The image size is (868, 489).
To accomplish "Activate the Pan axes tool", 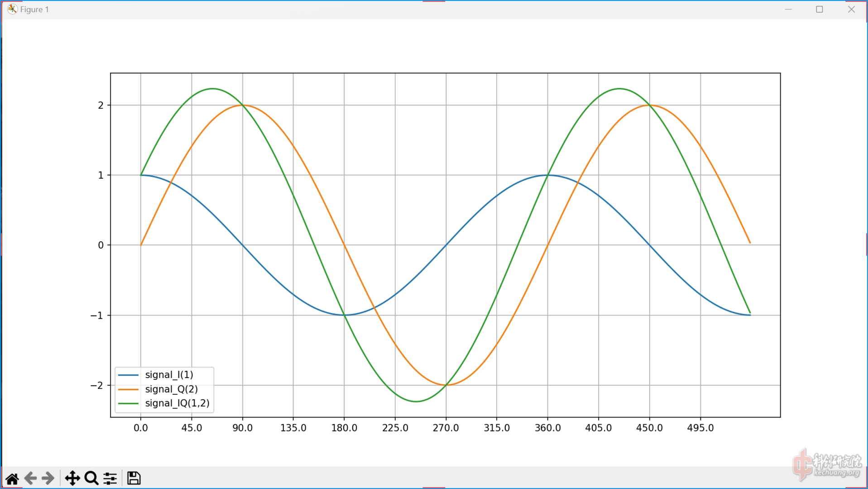I will [72, 478].
